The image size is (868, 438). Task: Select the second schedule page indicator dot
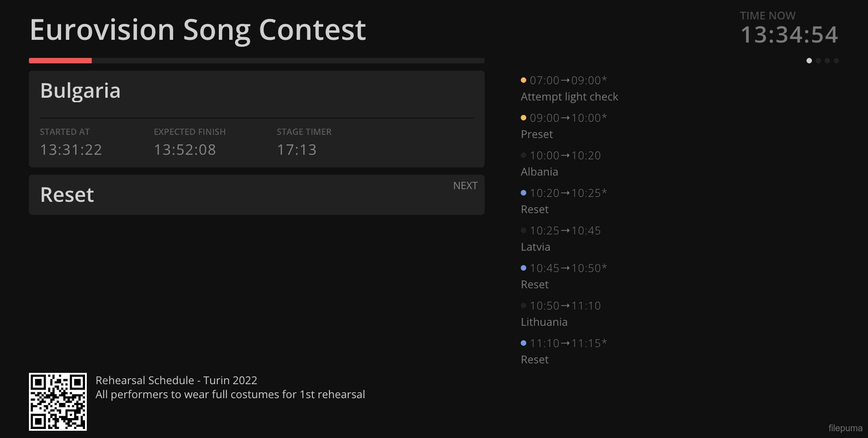(x=818, y=61)
